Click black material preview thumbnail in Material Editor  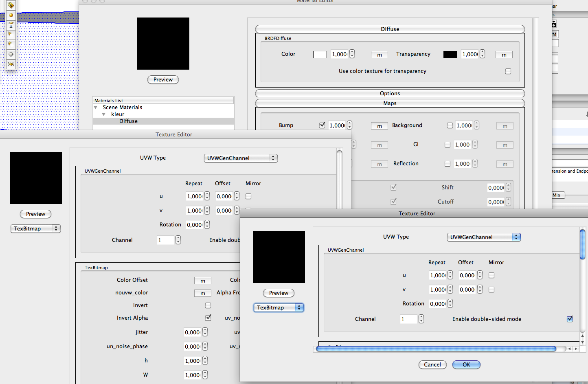[163, 44]
